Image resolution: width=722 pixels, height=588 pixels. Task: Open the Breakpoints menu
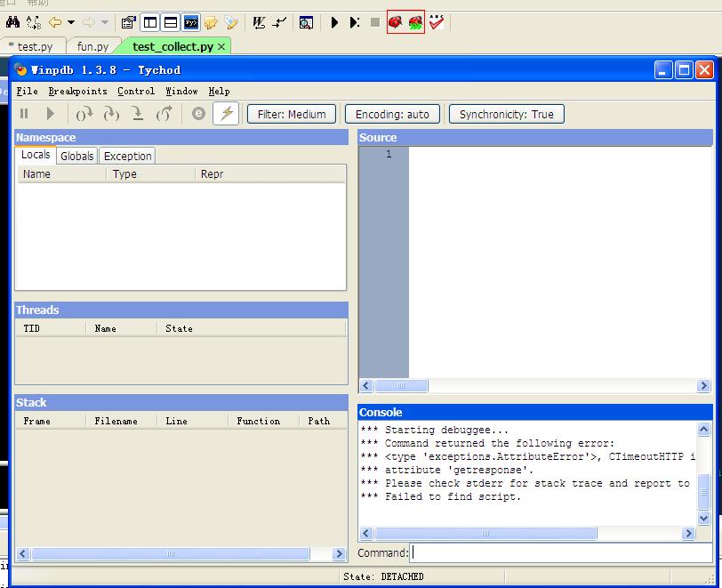[x=77, y=91]
